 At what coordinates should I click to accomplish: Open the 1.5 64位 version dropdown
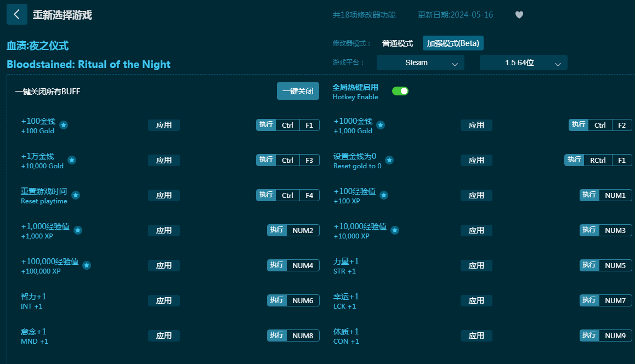(x=523, y=62)
